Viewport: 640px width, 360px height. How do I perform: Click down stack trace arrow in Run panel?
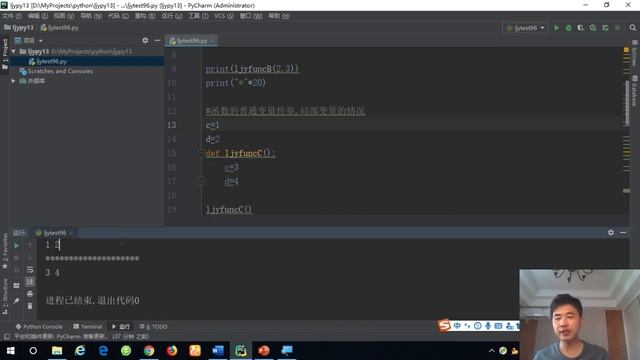point(30,258)
